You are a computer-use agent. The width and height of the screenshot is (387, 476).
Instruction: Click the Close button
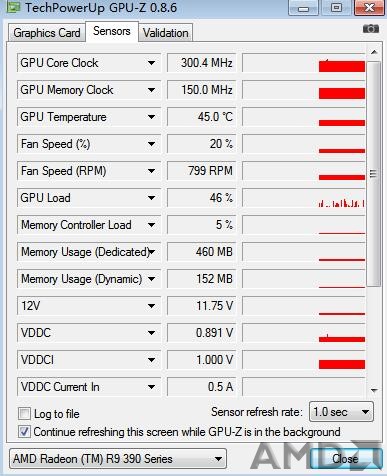coord(346,459)
